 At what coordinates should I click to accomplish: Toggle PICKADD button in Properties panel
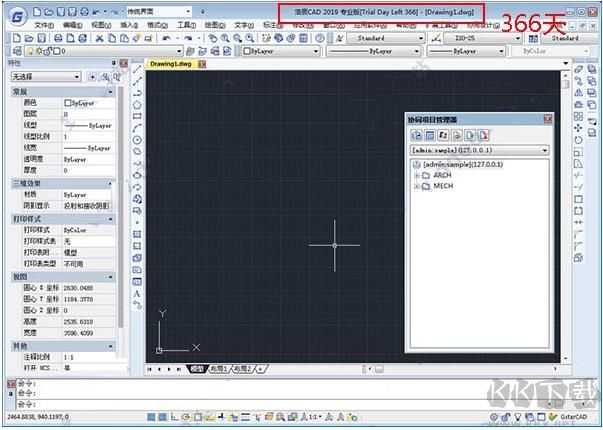[x=92, y=77]
